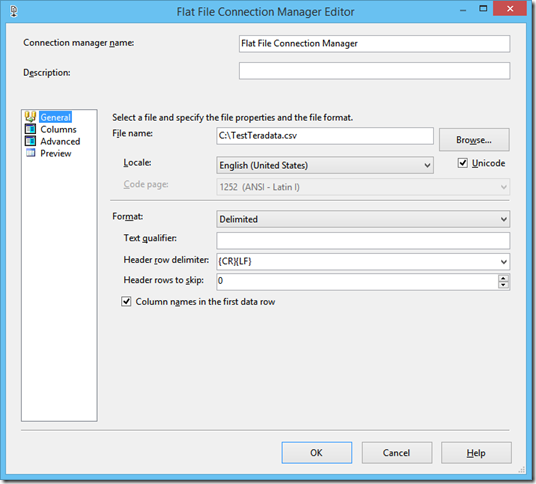Screen dimensions: 536x484
Task: Uncheck Column names in the first data row
Action: 126,301
